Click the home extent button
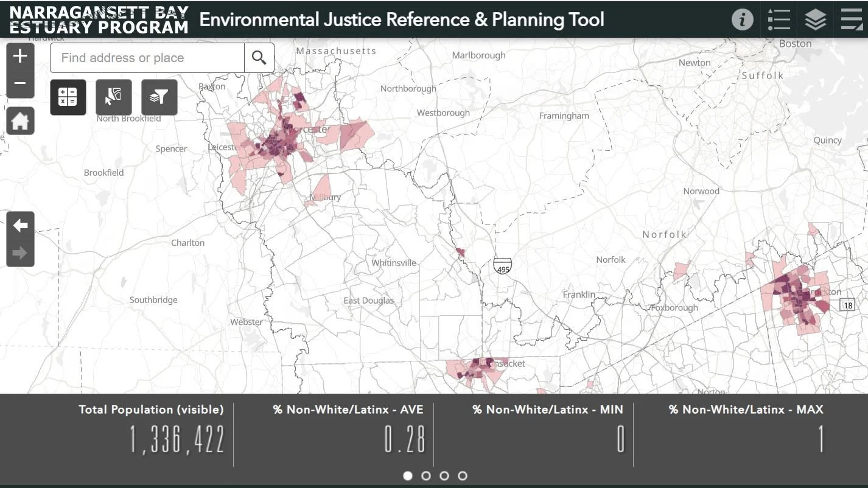The width and height of the screenshot is (868, 488). click(x=20, y=120)
